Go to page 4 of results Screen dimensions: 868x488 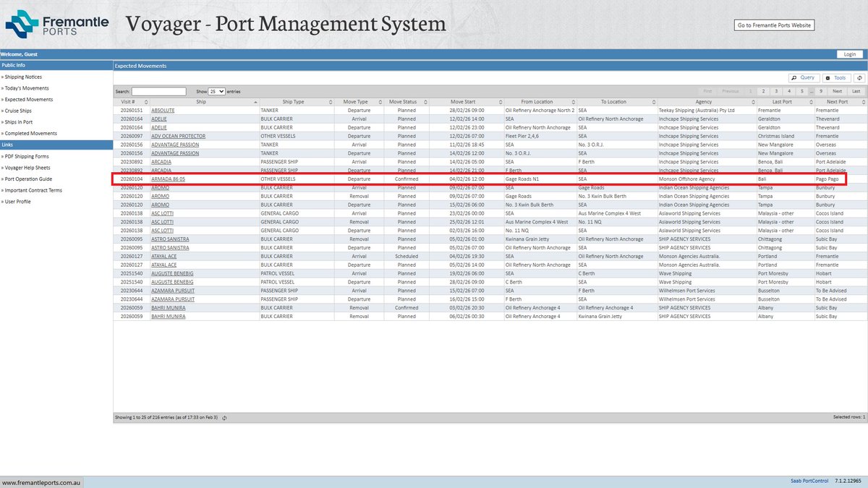(789, 92)
